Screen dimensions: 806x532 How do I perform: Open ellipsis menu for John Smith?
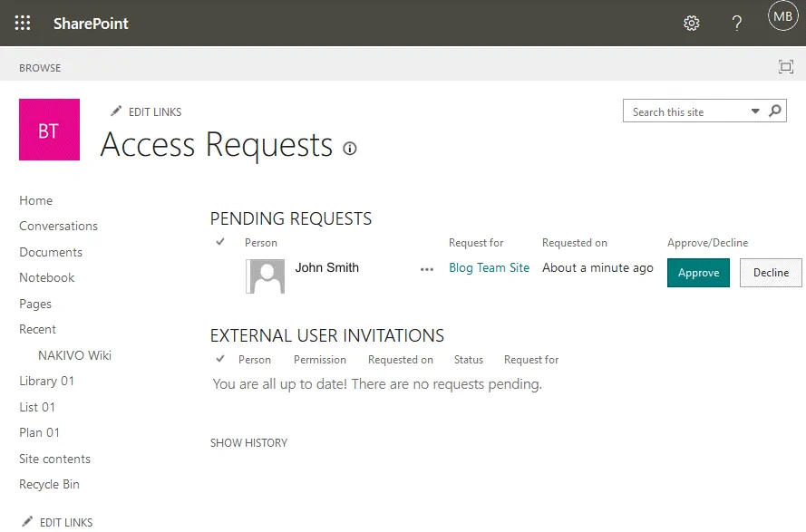(x=427, y=269)
